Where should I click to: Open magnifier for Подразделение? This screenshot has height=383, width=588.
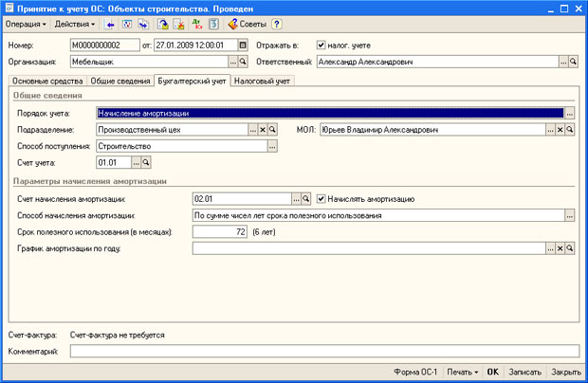pos(272,130)
